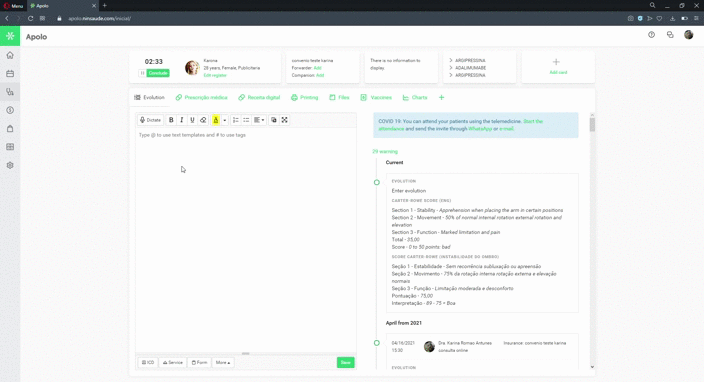Viewport: 704px width, 382px height.
Task: Open the text alignment dropdown
Action: pyautogui.click(x=259, y=120)
